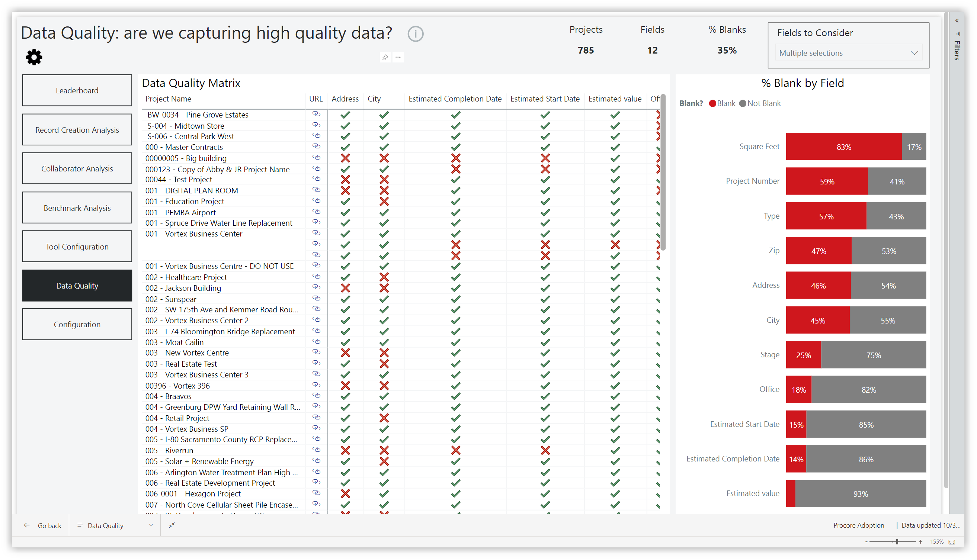Select the Office 18% blank bar
Screen dimensions: 977x560
799,390
